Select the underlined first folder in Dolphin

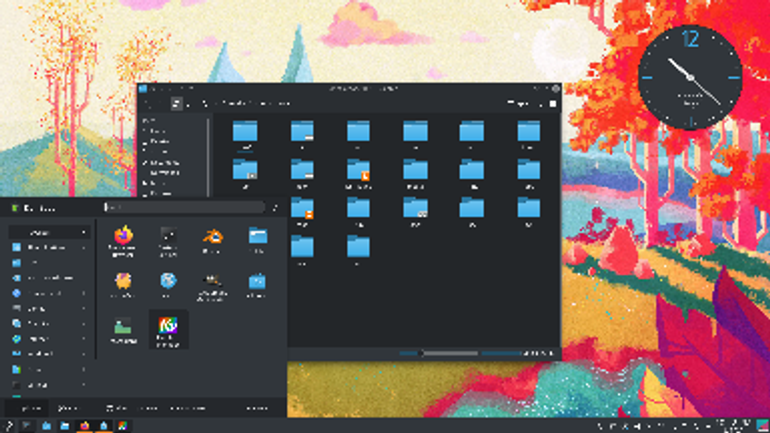tap(245, 136)
